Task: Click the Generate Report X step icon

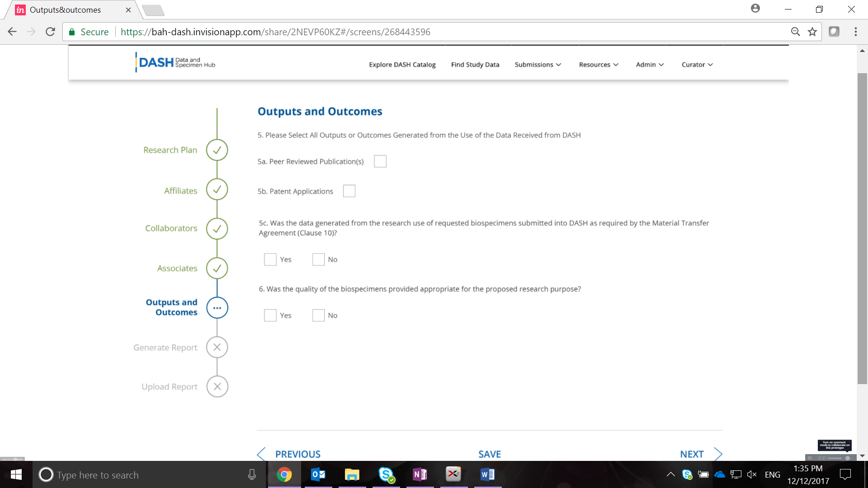Action: coord(217,347)
